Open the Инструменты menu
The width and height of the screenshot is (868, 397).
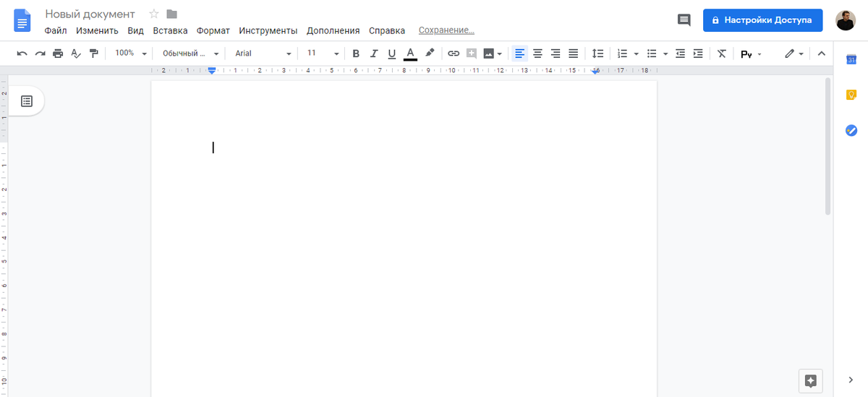[268, 30]
